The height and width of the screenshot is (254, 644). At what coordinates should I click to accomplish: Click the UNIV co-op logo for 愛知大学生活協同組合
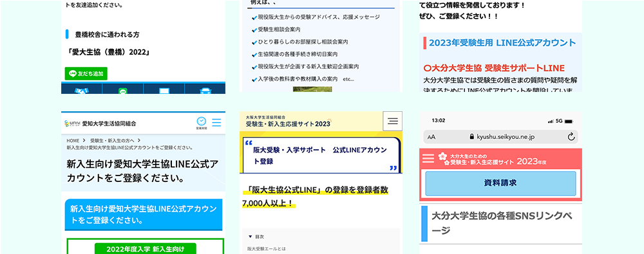(72, 123)
